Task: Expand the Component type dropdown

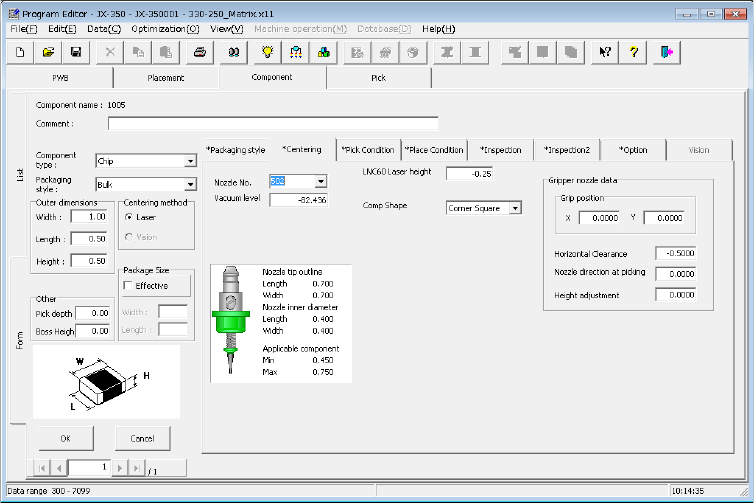Action: pos(190,161)
